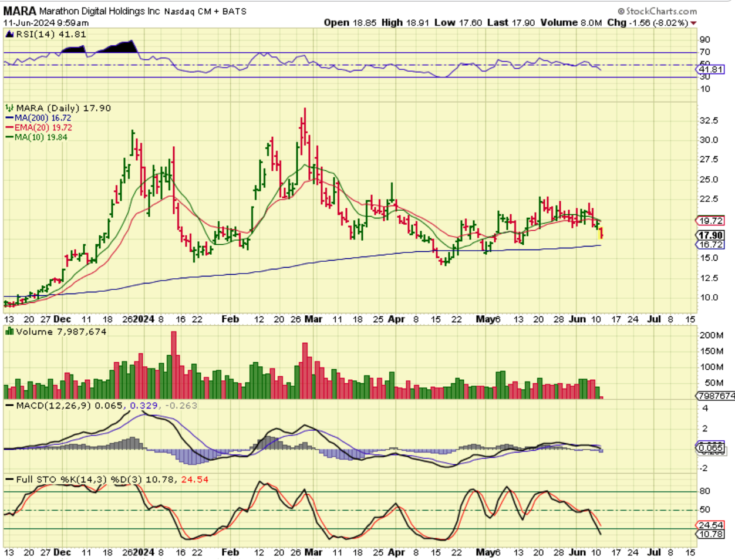The image size is (735, 560).
Task: Click the boxed 24.54 stochastic axis tag
Action: (x=711, y=525)
